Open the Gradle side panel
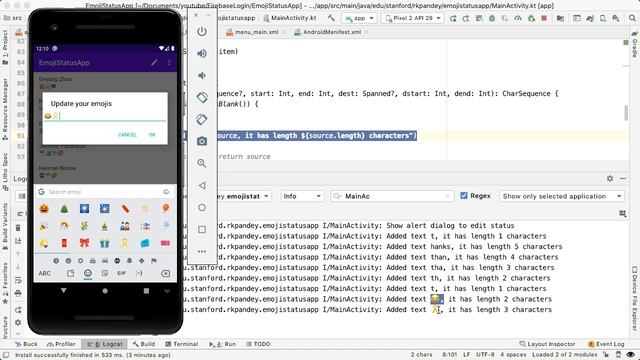 [635, 44]
